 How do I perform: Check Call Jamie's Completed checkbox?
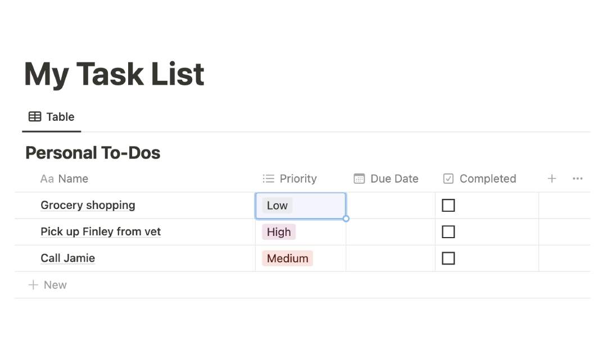point(448,258)
